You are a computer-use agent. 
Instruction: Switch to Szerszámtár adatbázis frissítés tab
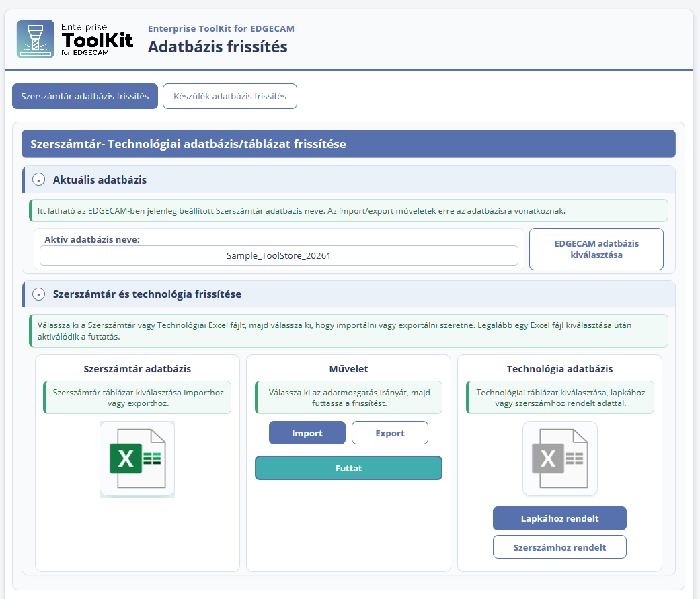(x=85, y=96)
